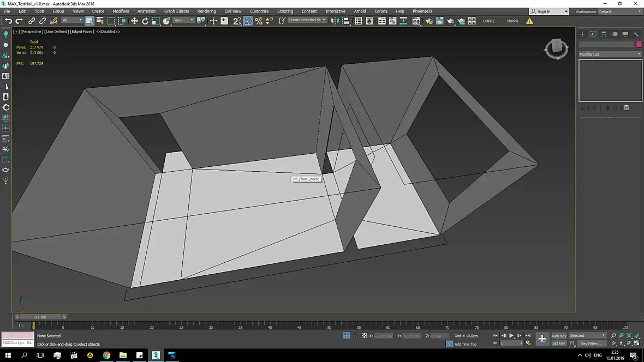Screen dimensions: 644x362
Task: Click the Mirror tool icon
Action: [335, 21]
